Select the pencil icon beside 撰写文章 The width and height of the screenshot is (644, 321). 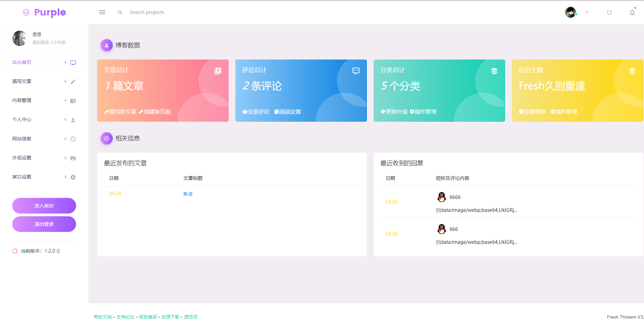(73, 81)
